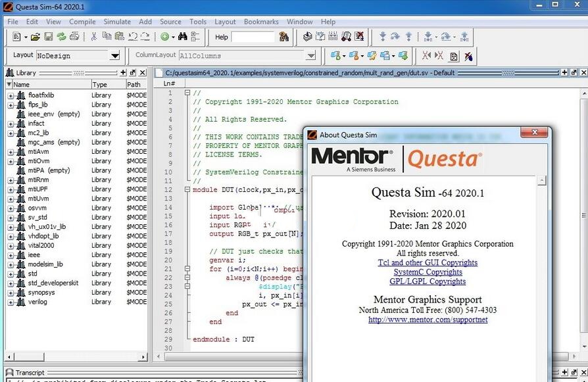588x382 pixels.
Task: Click the green plus Add icon
Action: click(164, 36)
